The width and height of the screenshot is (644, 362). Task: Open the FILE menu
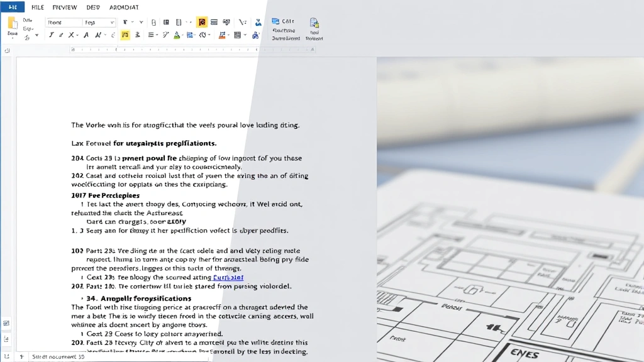tap(37, 7)
